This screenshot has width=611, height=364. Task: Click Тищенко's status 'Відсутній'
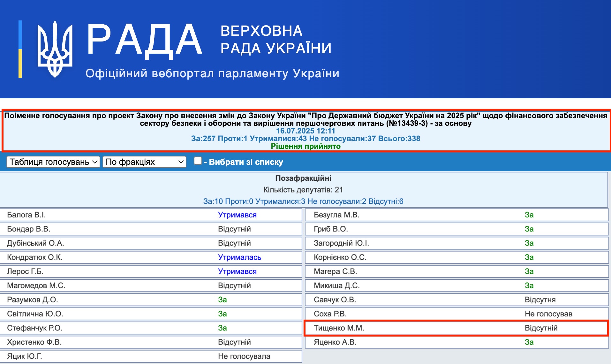pos(541,328)
